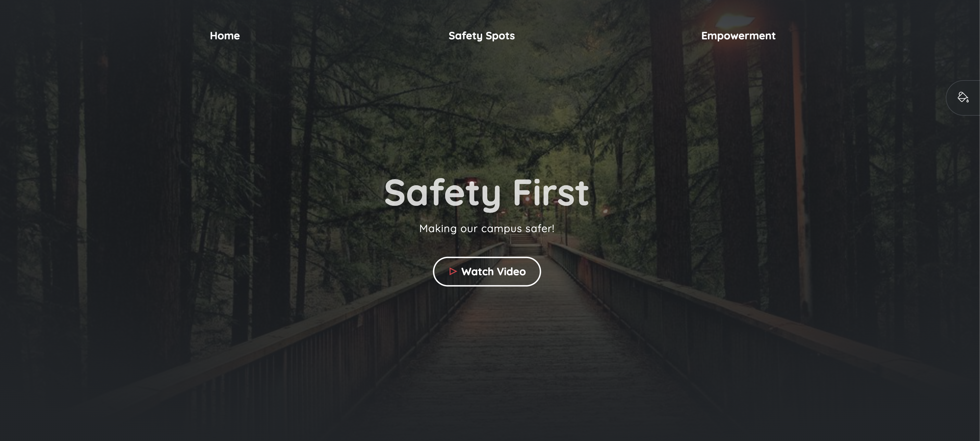Navigate to the Empowerment page
Screen dimensions: 980x441
[x=738, y=36]
